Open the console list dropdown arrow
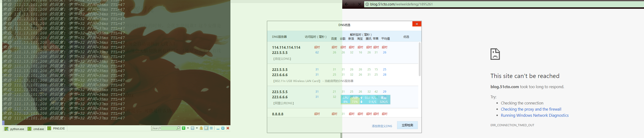The height and width of the screenshot is (138, 644). tap(197, 128)
